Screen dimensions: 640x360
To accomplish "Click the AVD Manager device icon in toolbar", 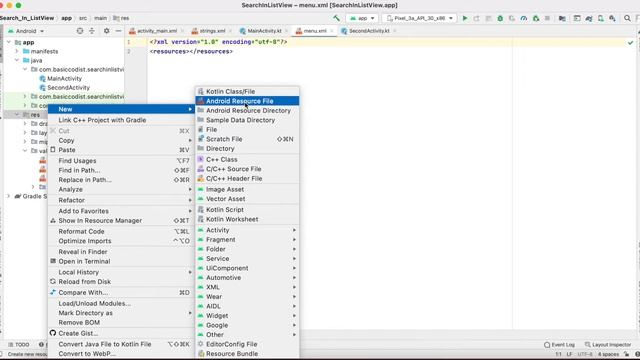I will click(x=601, y=18).
